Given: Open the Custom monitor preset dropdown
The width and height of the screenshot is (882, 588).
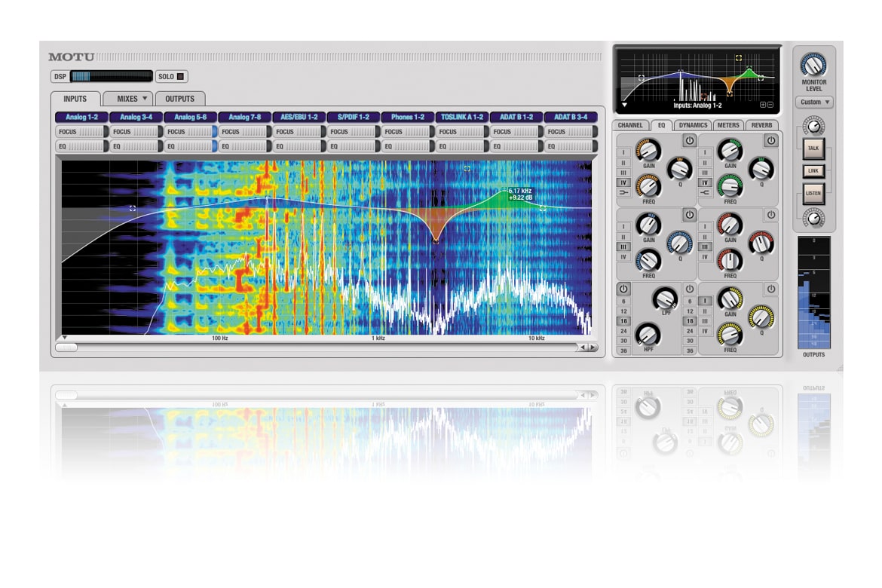Looking at the screenshot, I should [x=813, y=102].
